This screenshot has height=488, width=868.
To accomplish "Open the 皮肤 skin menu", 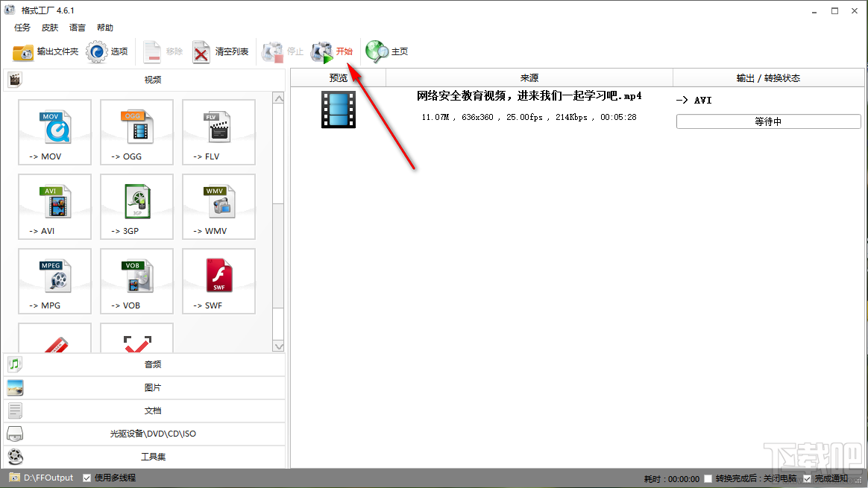I will [x=50, y=28].
